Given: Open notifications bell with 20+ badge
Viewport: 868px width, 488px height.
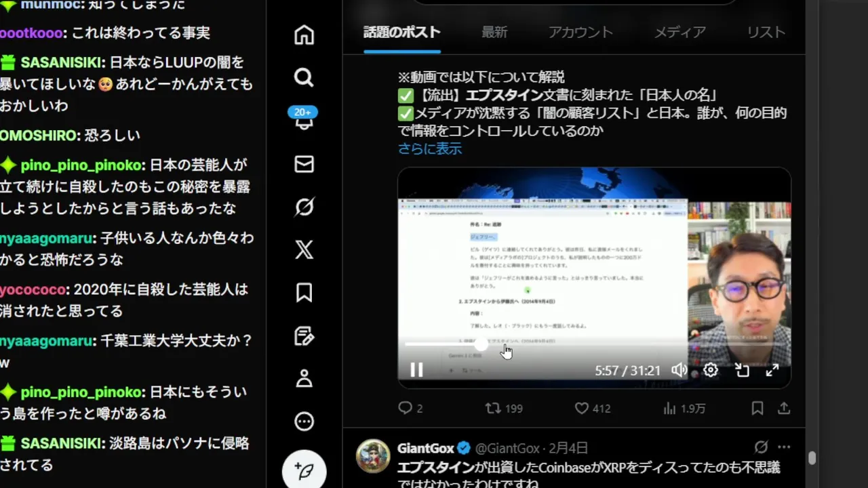Looking at the screenshot, I should pos(304,119).
